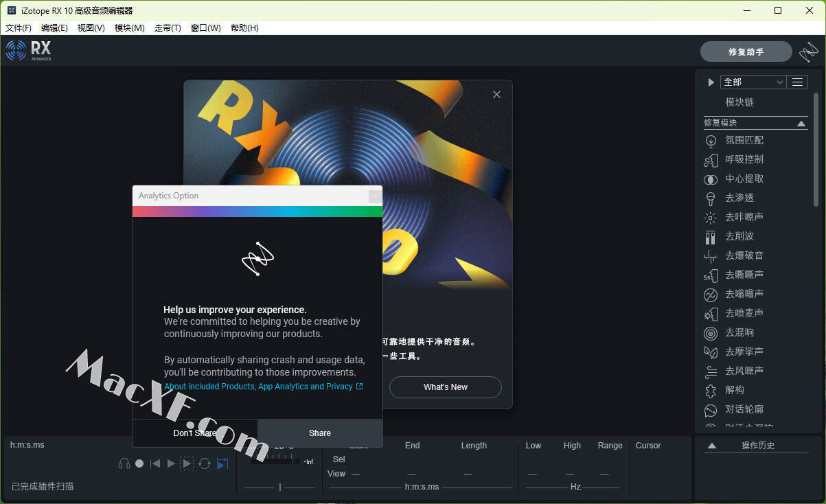The width and height of the screenshot is (826, 504).
Task: Click the 模块链 label
Action: pos(739,102)
